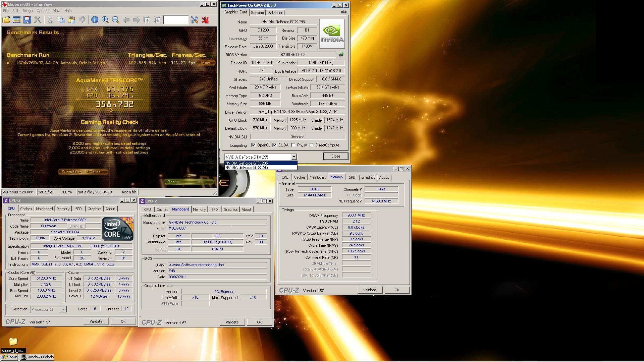Click the BIOS save chip icon in GPU-Z
Screen dimensions: 644x362
click(341, 55)
